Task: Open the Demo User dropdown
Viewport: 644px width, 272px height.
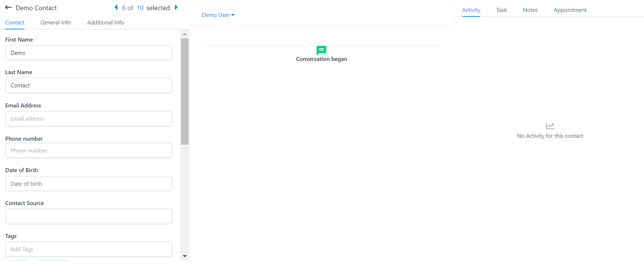Action: click(218, 15)
